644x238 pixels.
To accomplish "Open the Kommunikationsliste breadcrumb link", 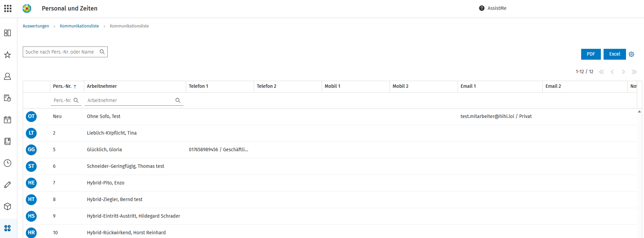I will point(79,26).
